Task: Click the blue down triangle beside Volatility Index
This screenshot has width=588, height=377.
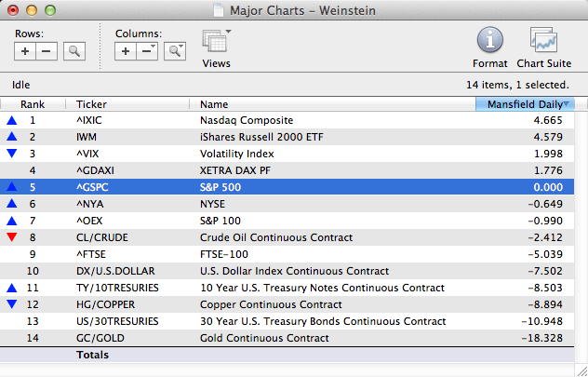Action: click(11, 154)
